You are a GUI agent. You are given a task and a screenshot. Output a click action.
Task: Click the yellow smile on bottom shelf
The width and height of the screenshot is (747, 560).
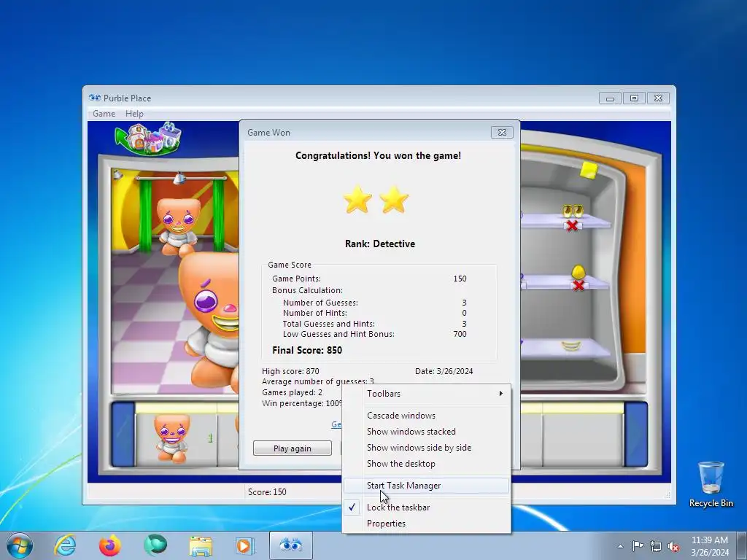click(571, 346)
